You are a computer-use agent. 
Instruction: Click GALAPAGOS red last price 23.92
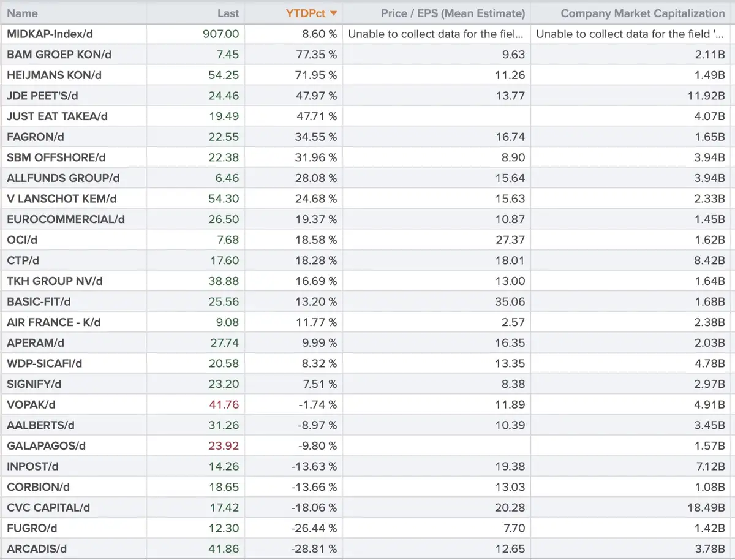tap(224, 445)
